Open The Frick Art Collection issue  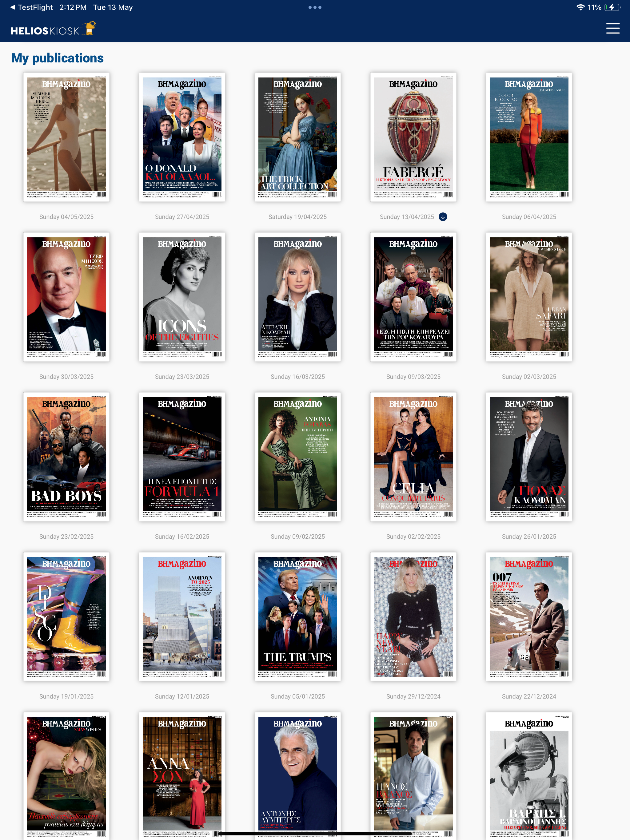(297, 137)
